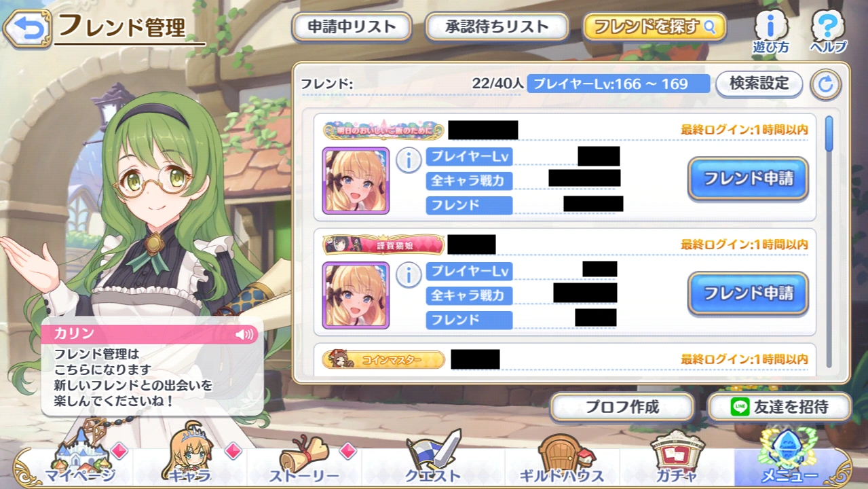Open the 承認待ちリスト tab
The height and width of the screenshot is (489, 868).
point(497,27)
